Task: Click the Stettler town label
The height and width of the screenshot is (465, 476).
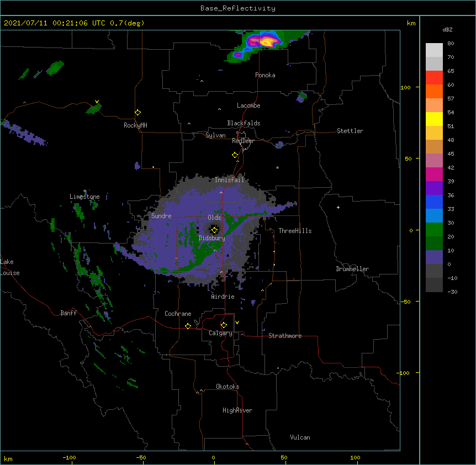Action: click(350, 131)
